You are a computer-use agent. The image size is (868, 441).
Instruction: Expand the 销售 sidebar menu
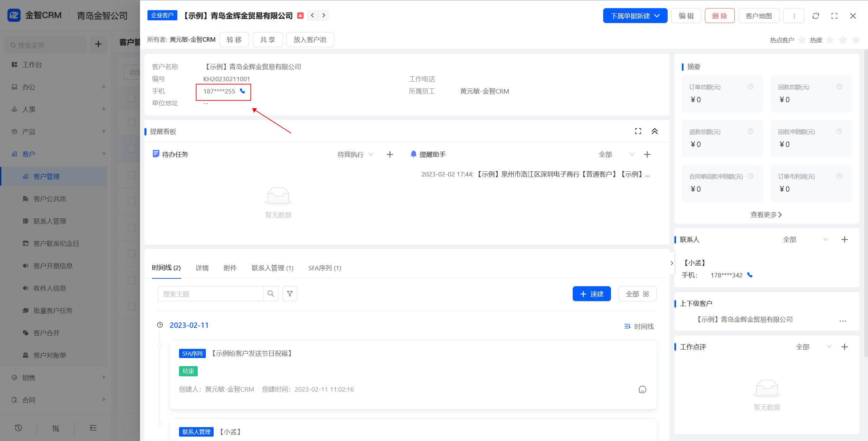tap(56, 378)
